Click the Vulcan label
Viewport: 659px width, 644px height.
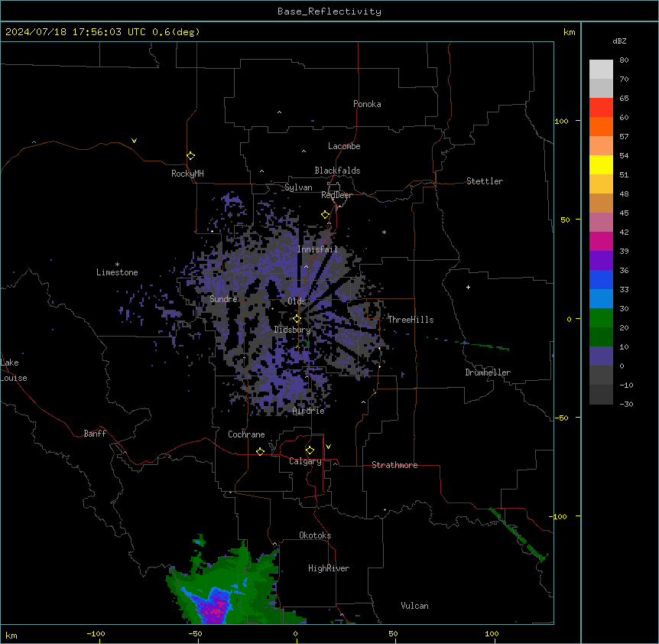[x=415, y=606]
